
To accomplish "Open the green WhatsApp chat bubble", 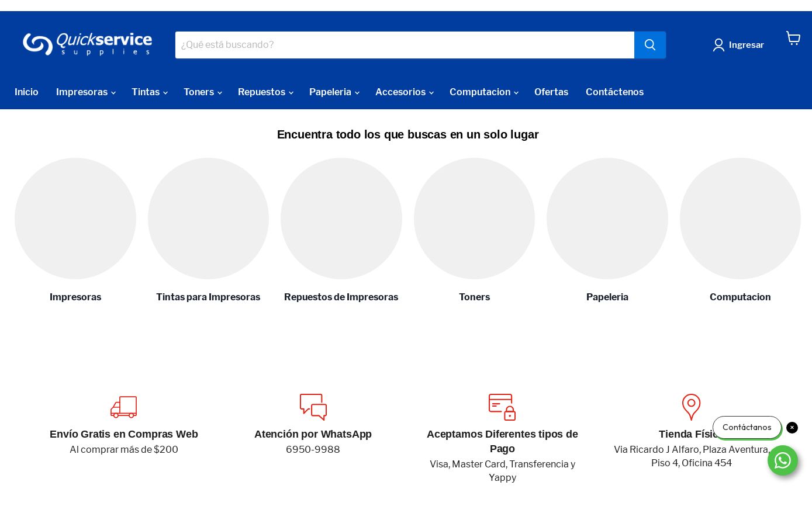I will pos(782,460).
